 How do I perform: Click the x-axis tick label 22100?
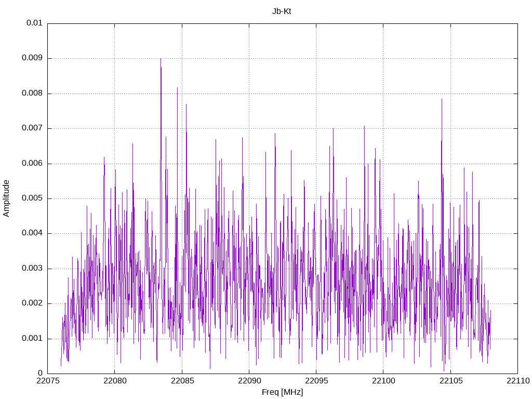[x=384, y=381]
